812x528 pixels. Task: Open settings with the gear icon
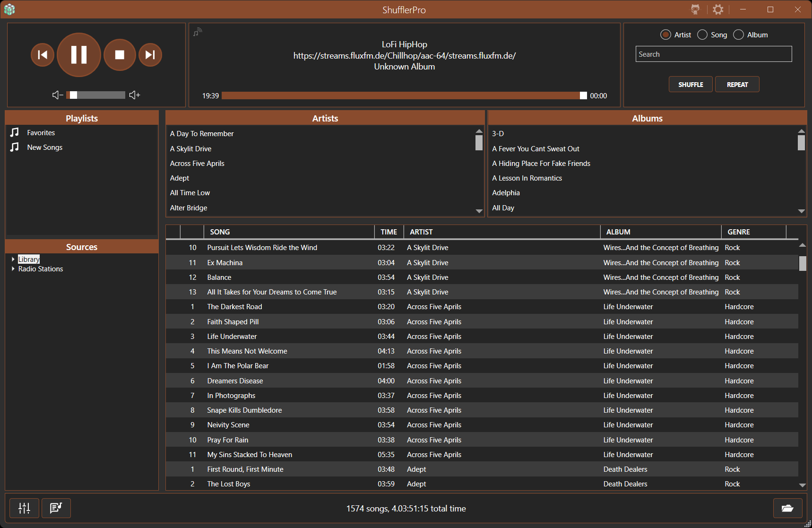click(x=718, y=9)
